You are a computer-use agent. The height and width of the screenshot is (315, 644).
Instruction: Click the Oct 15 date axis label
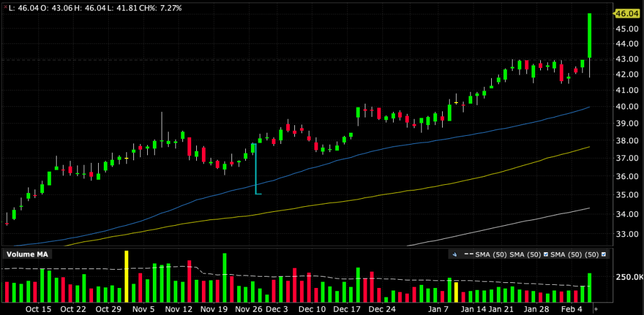[39, 309]
